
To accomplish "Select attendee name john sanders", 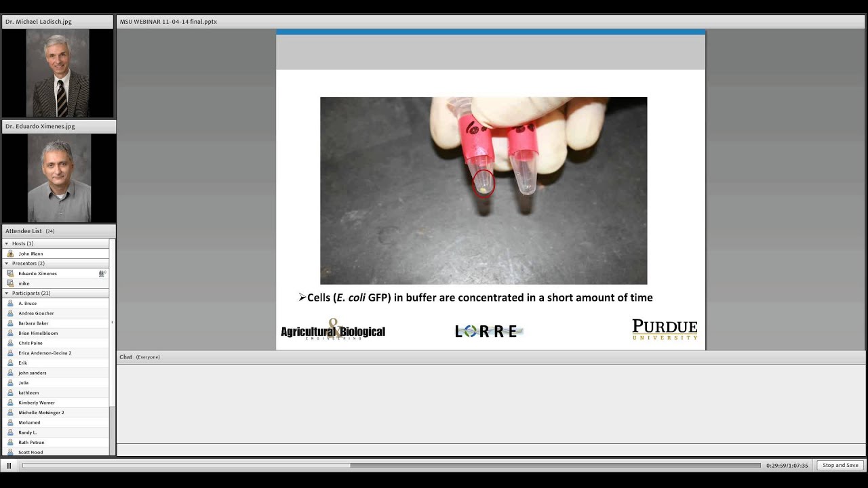I will tap(33, 373).
